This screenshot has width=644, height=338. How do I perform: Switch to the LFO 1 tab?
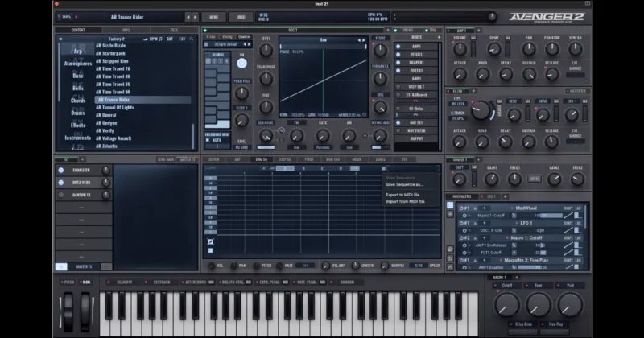tap(491, 196)
